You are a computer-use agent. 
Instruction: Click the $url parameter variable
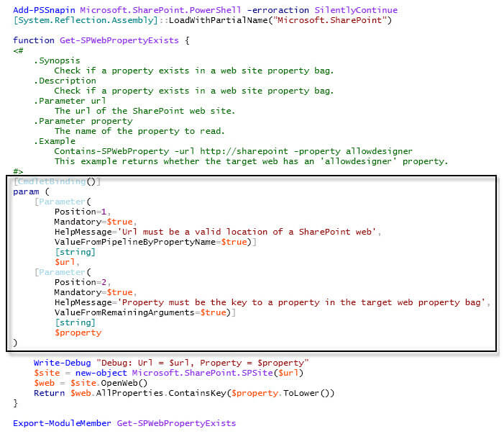65,262
